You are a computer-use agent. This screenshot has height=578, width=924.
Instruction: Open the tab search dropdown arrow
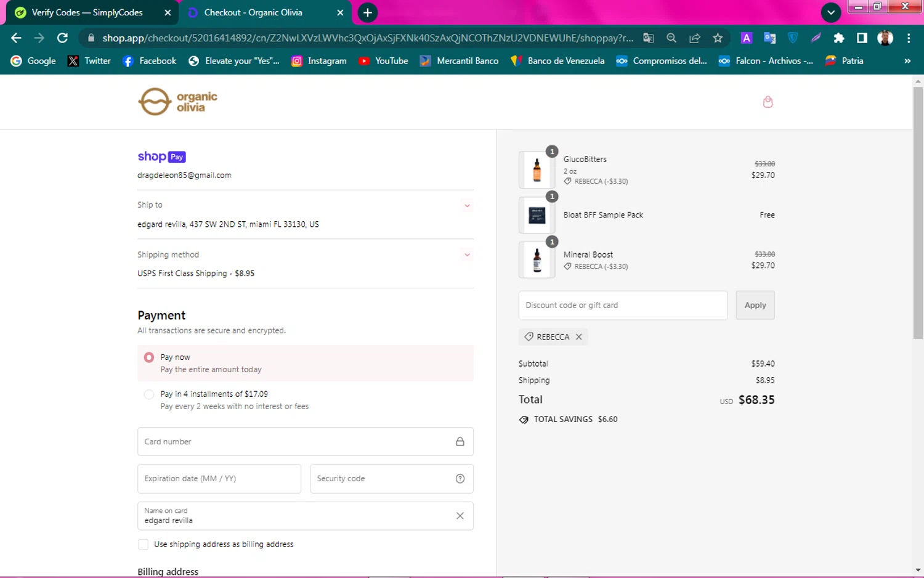[x=831, y=12]
